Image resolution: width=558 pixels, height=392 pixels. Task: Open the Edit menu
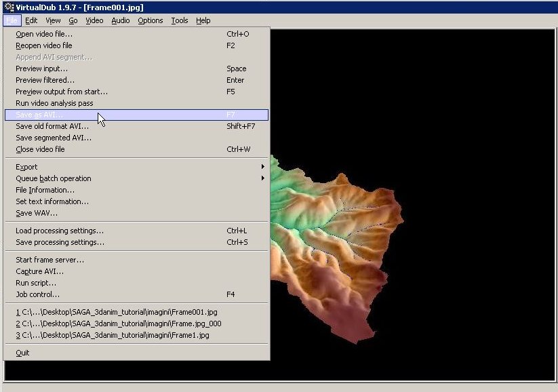pos(31,20)
